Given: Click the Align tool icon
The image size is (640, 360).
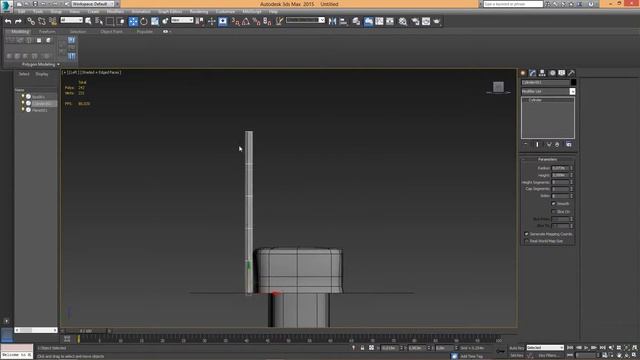Looking at the screenshot, I should 343,21.
